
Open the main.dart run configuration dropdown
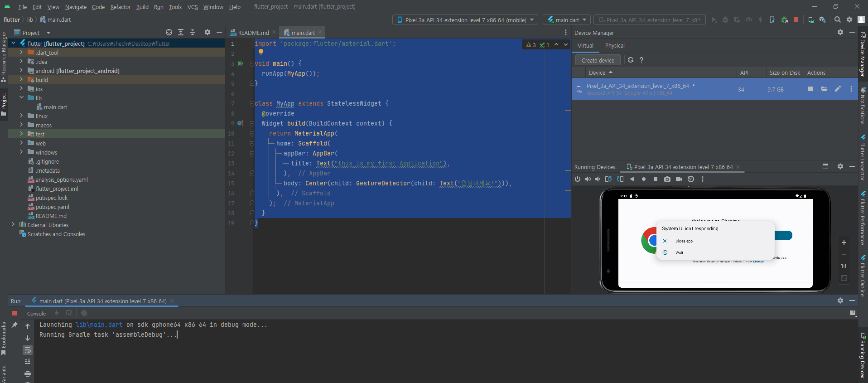tap(567, 20)
